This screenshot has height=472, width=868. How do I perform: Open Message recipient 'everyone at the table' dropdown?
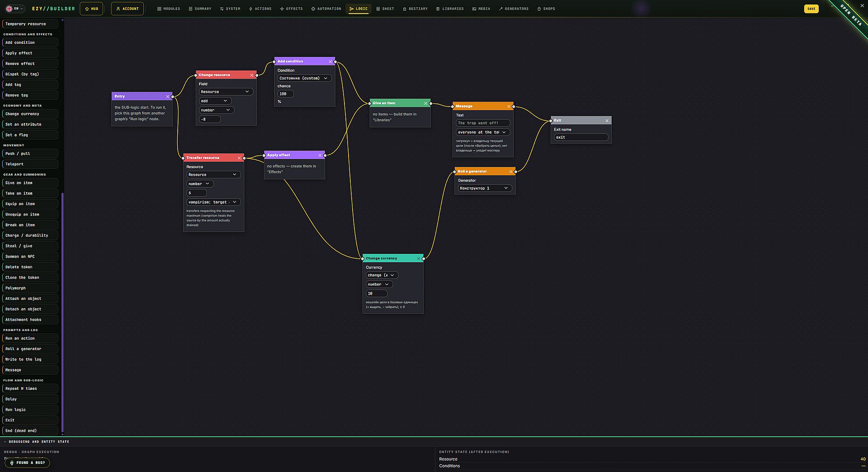[483, 132]
